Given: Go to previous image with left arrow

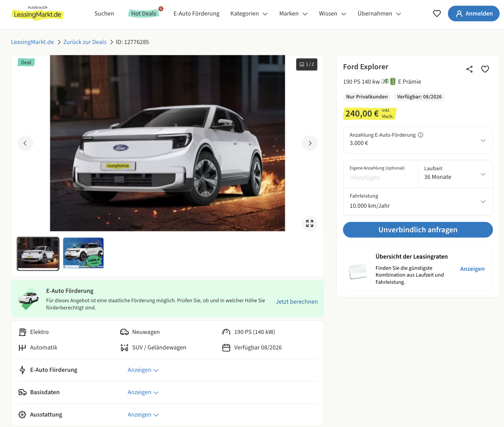Looking at the screenshot, I should point(25,143).
